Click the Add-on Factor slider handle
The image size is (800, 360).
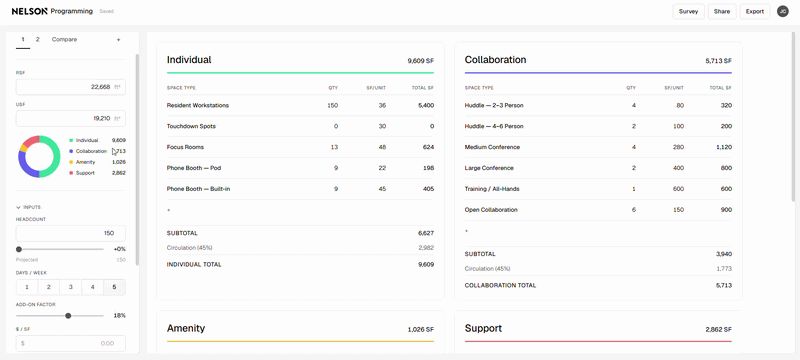click(68, 316)
